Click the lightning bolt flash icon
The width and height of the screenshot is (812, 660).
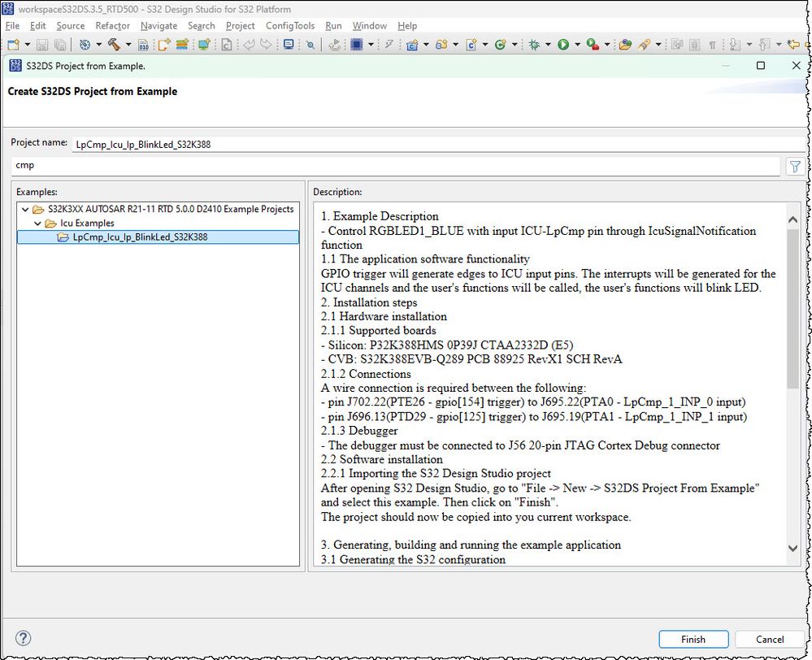point(389,45)
